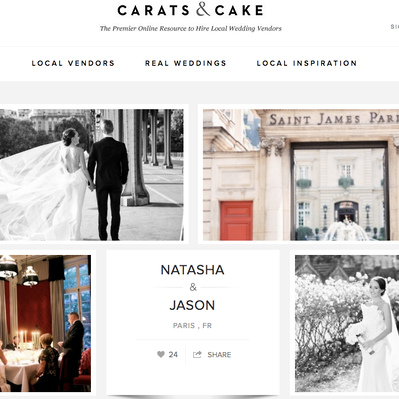Open the couple walking black-and-white photo

click(x=92, y=175)
